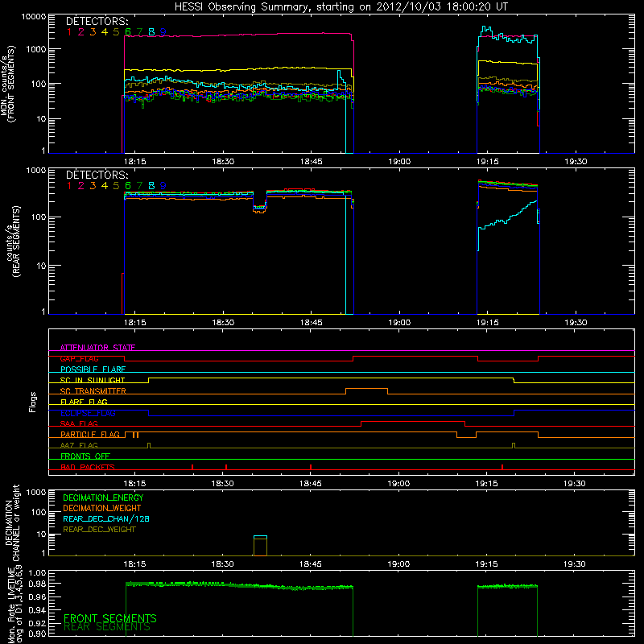Viewport: 644px width, 644px height.
Task: Select the PARTICLE_FLAG label
Action: click(90, 434)
